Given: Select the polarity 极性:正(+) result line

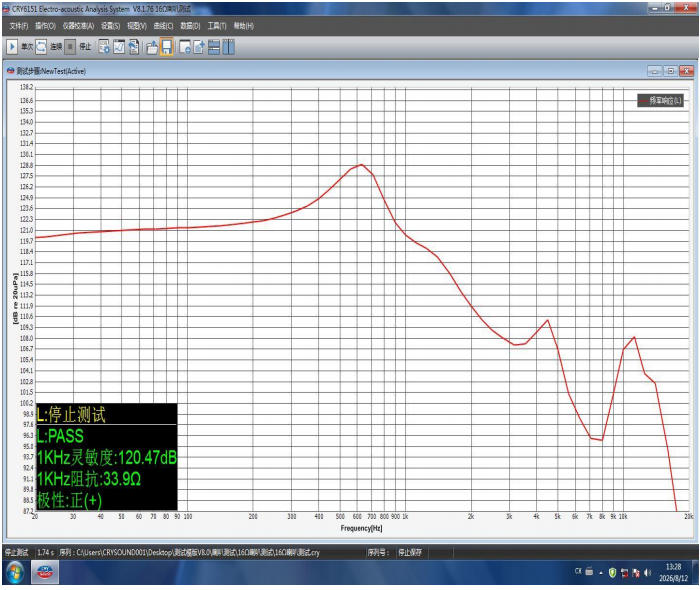Looking at the screenshot, I should click(69, 500).
